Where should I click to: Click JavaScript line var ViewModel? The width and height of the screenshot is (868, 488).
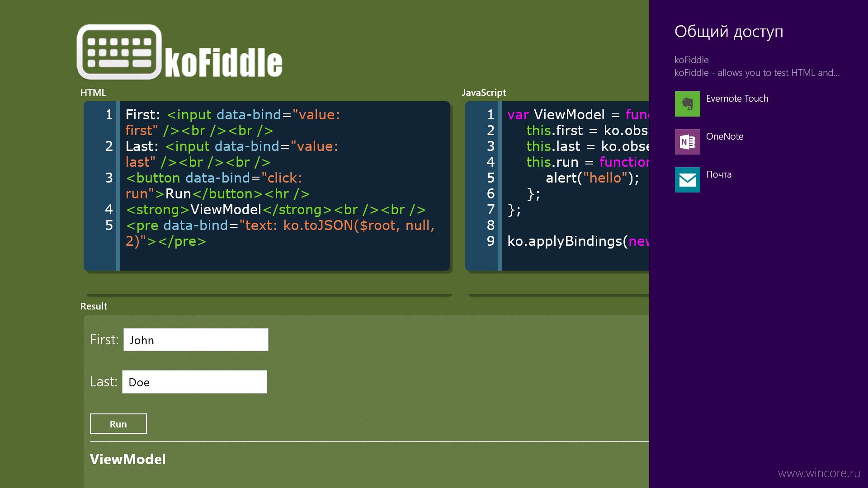[578, 115]
